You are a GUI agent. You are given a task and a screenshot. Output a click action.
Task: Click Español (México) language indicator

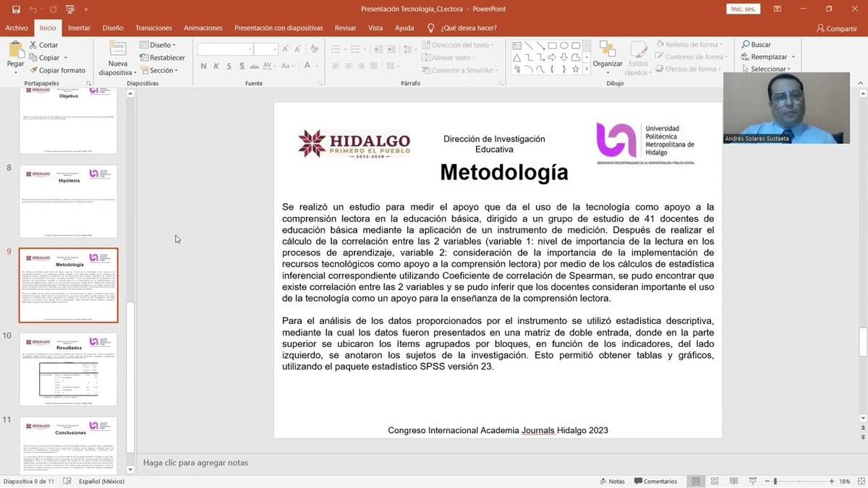click(x=101, y=481)
